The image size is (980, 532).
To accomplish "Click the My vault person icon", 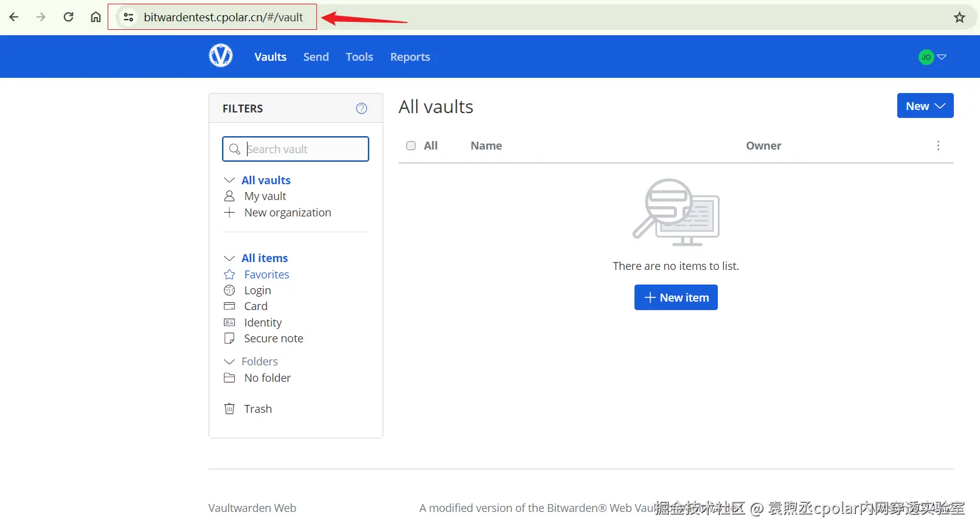I will tap(229, 196).
